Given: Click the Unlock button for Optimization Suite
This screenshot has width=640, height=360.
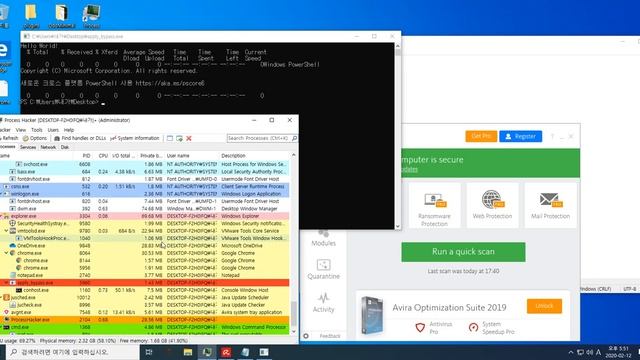Looking at the screenshot, I should (x=544, y=306).
